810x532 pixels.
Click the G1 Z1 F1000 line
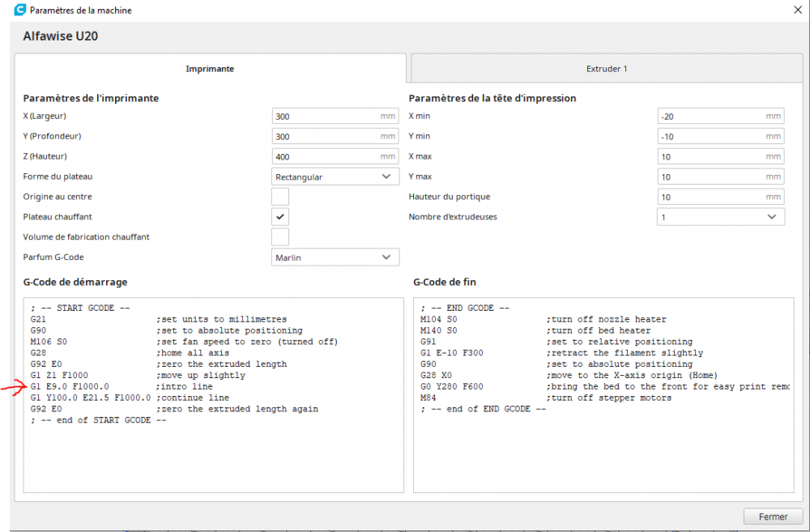pyautogui.click(x=138, y=375)
